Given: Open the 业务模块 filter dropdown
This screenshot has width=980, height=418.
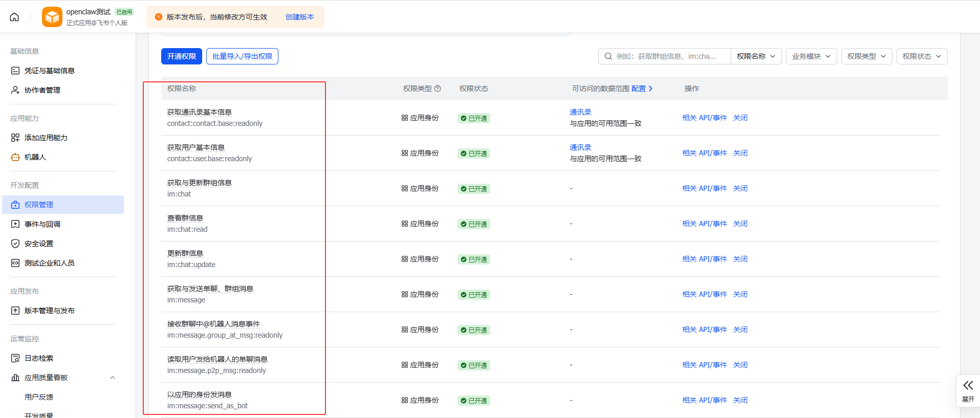Looking at the screenshot, I should click(812, 56).
